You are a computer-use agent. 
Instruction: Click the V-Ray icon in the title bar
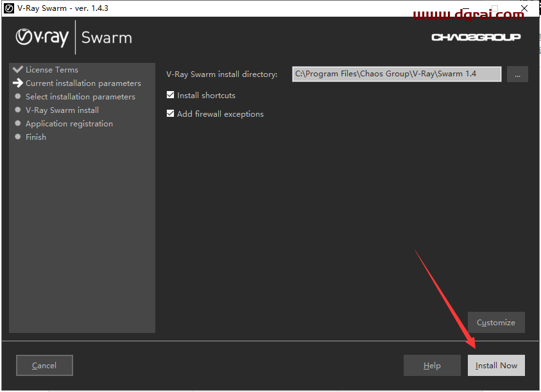pos(9,8)
